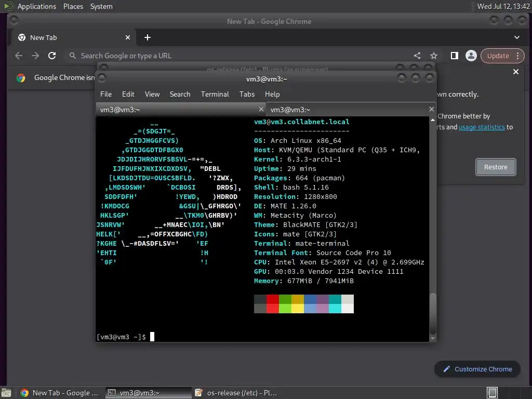This screenshot has width=532, height=399.
Task: Open the terminal Help menu
Action: pos(272,95)
